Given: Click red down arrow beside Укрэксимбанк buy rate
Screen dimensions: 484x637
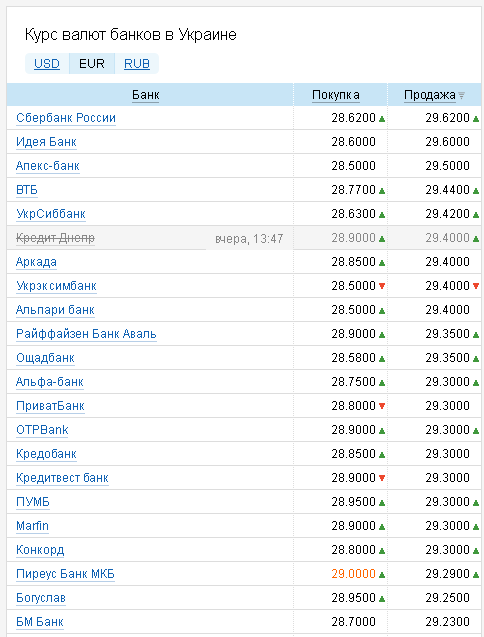Looking at the screenshot, I should point(382,286).
